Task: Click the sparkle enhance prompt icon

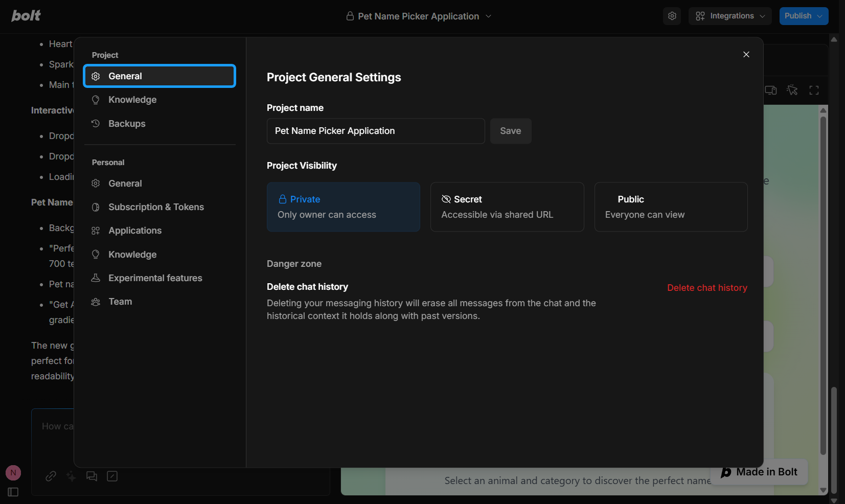Action: pos(71,476)
